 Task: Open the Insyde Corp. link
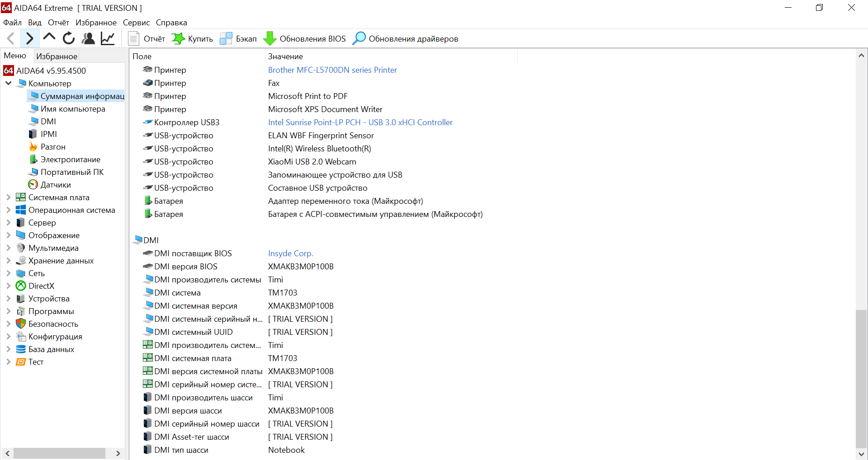[x=290, y=253]
